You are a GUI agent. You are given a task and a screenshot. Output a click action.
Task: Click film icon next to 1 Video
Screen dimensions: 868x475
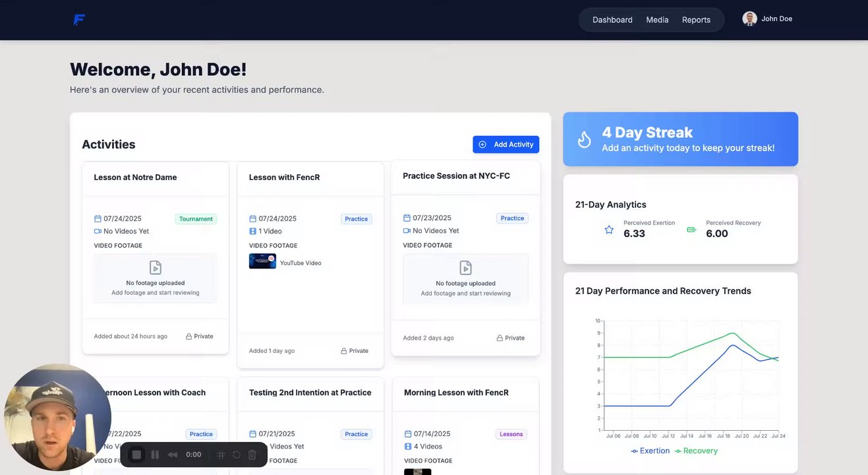coord(252,232)
